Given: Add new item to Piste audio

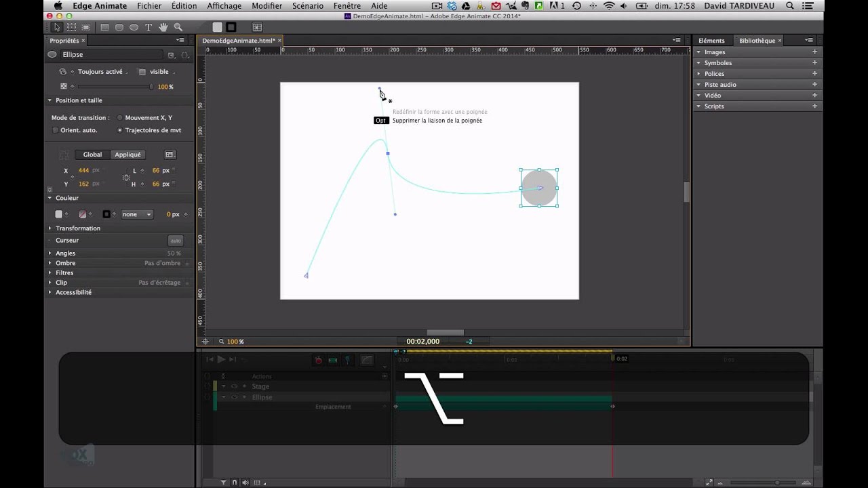Looking at the screenshot, I should pos(814,85).
